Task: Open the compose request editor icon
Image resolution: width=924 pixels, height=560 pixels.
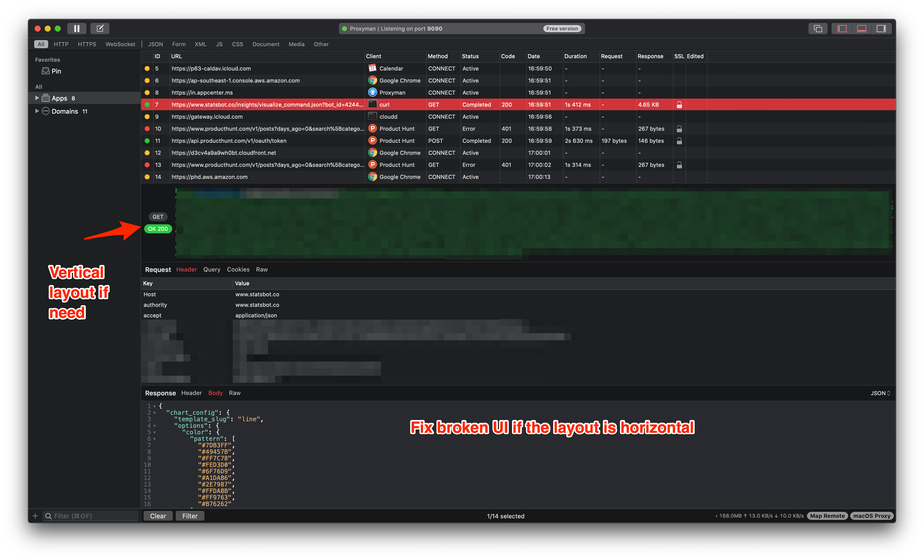Action: 100,28
